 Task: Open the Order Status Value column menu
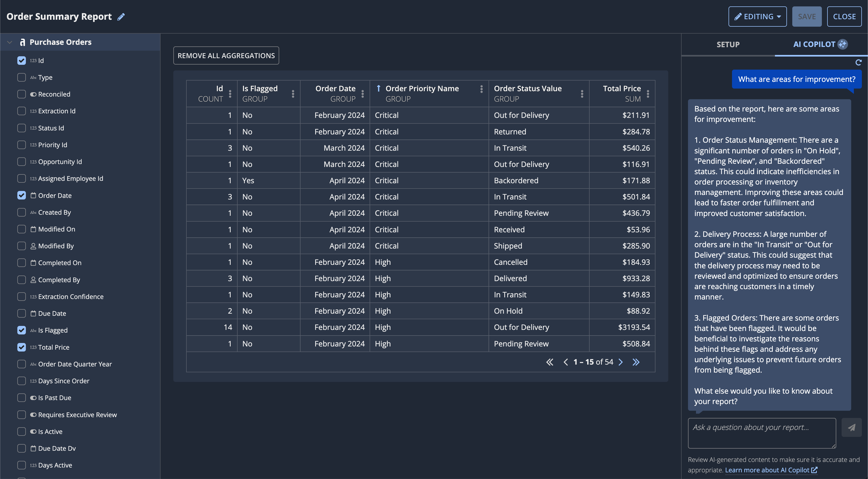click(x=582, y=94)
